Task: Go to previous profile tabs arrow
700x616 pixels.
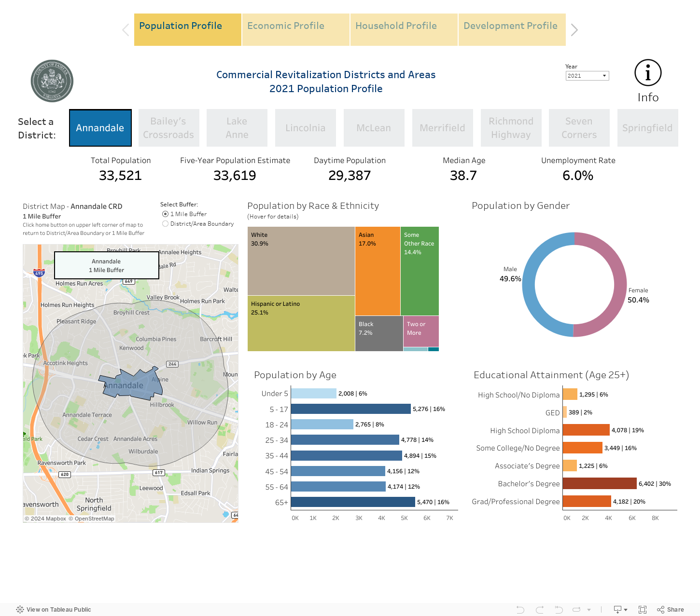Action: 126,30
